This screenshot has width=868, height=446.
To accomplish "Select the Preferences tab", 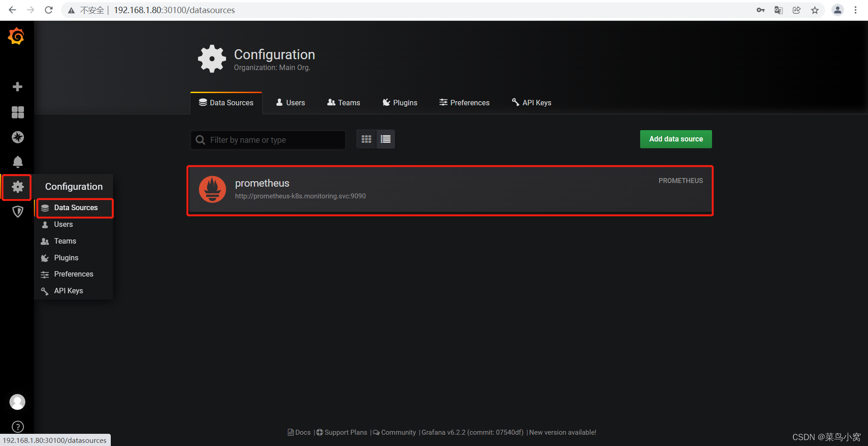I will pyautogui.click(x=464, y=103).
